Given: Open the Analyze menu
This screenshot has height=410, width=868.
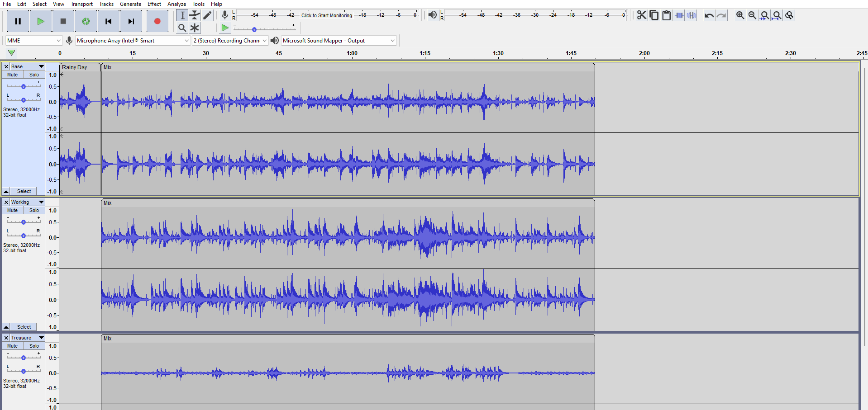Looking at the screenshot, I should 176,4.
